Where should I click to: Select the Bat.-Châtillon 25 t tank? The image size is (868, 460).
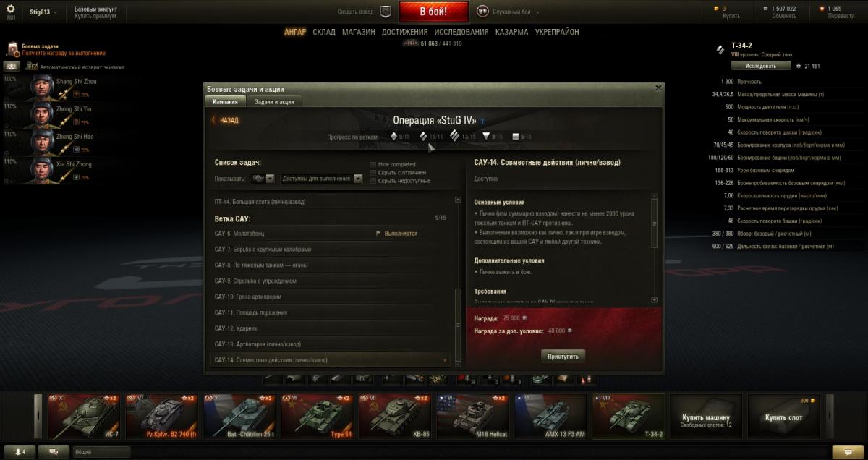(x=240, y=417)
